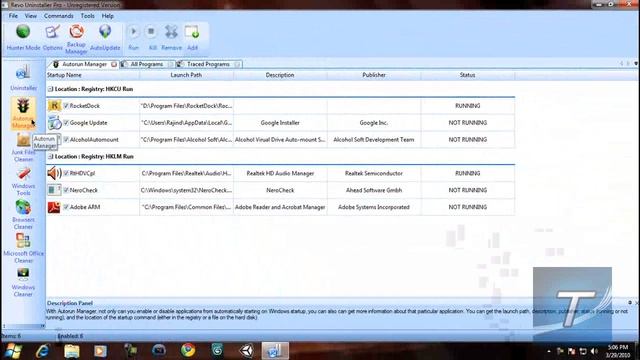This screenshot has height=360, width=640.
Task: Select the Autorun Manager tab
Action: pyautogui.click(x=84, y=64)
